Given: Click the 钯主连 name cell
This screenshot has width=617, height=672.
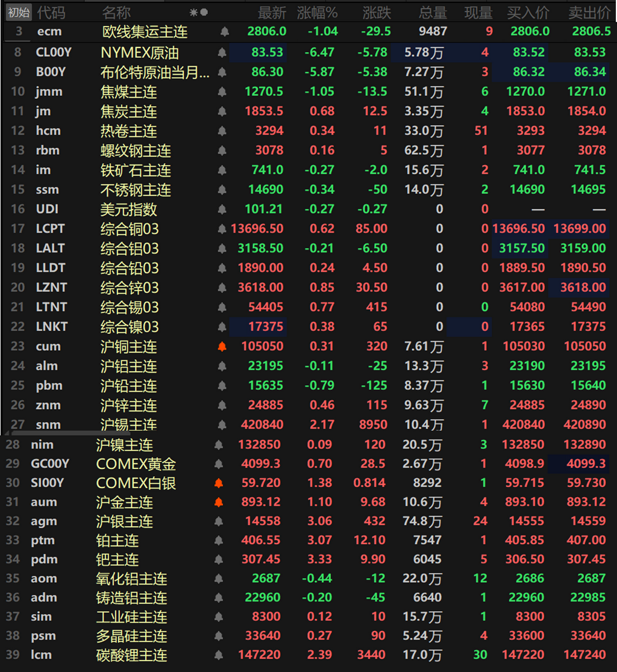Looking at the screenshot, I should point(117,560).
